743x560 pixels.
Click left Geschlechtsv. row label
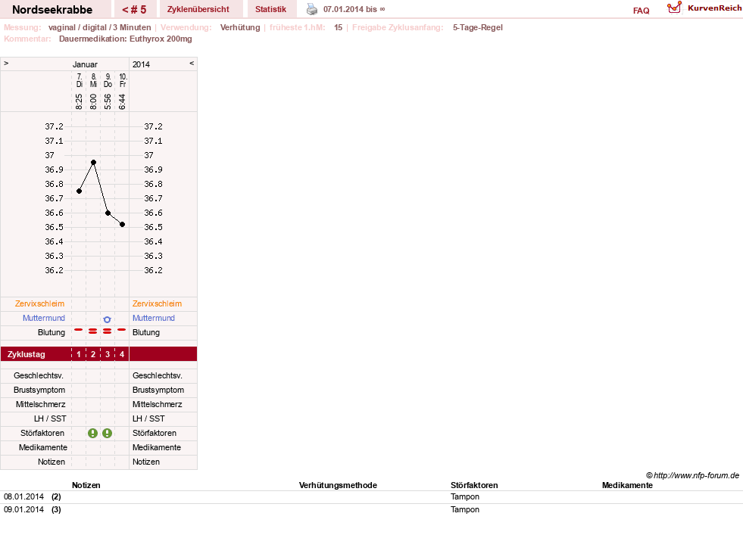(x=39, y=376)
